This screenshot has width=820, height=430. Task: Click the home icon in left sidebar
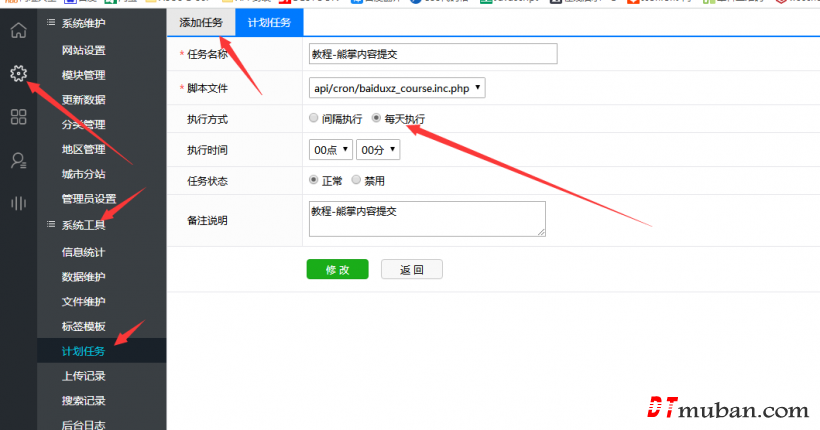coord(18,30)
